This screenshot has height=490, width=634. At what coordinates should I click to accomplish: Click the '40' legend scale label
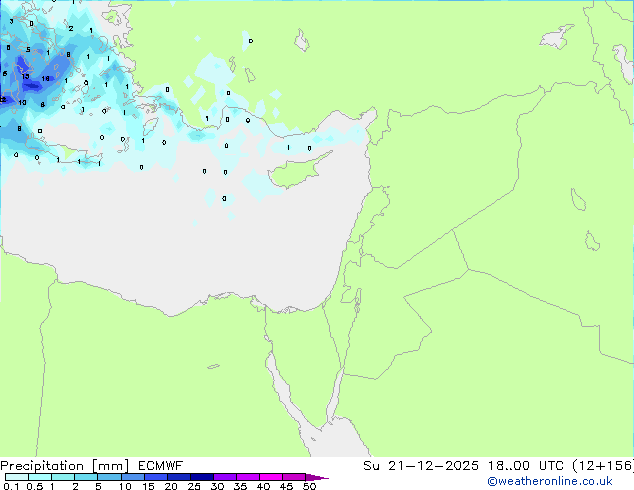click(263, 486)
